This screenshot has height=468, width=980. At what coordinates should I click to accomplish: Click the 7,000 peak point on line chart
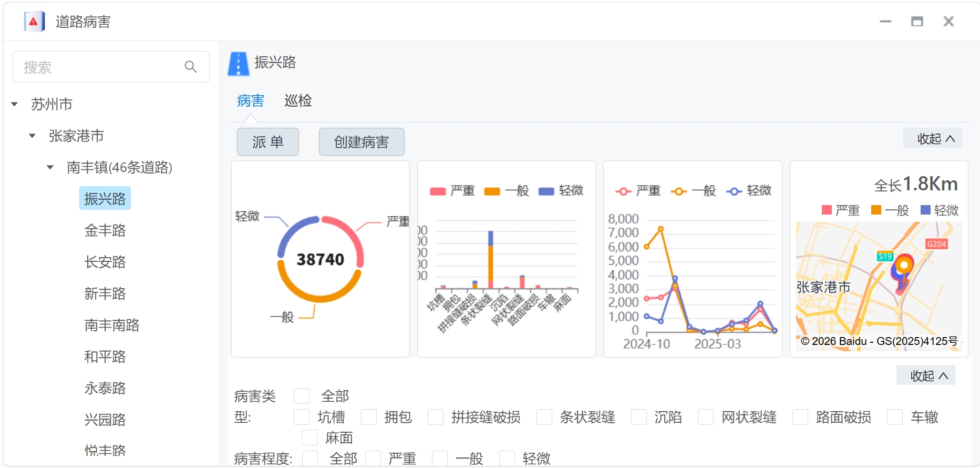(x=661, y=229)
